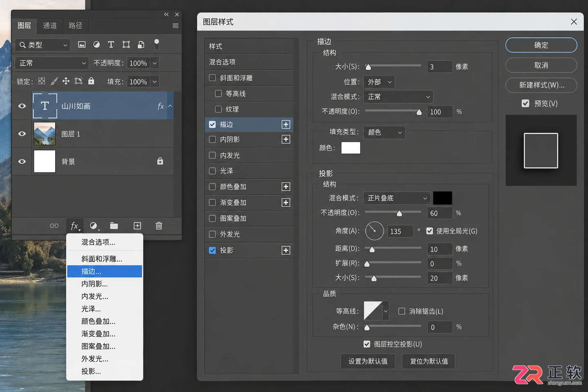
Task: Click the link layers icon
Action: [x=54, y=226]
